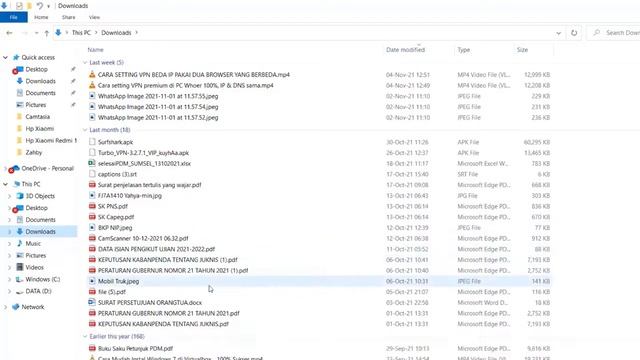The width and height of the screenshot is (640, 360).
Task: Click Downloads in address breadcrumb
Action: tap(116, 33)
